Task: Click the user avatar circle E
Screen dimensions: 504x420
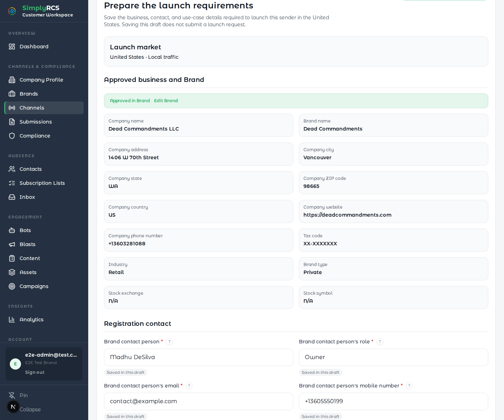Action: pyautogui.click(x=15, y=364)
